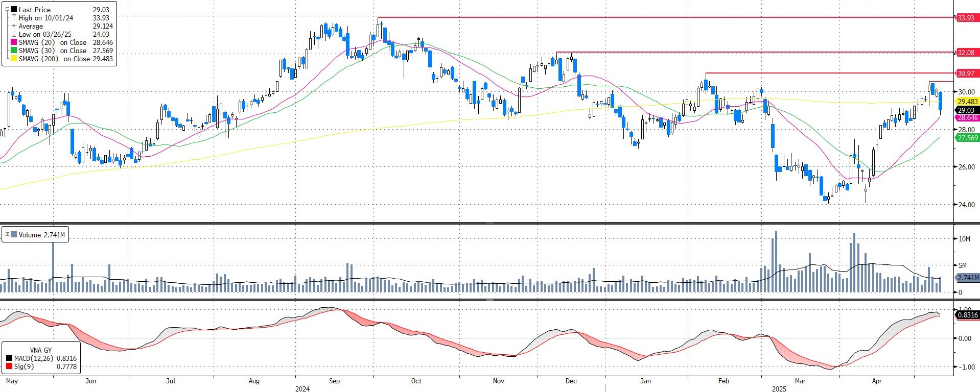Image resolution: width=980 pixels, height=392 pixels.
Task: Click the High marker icon in legend
Action: 14,18
